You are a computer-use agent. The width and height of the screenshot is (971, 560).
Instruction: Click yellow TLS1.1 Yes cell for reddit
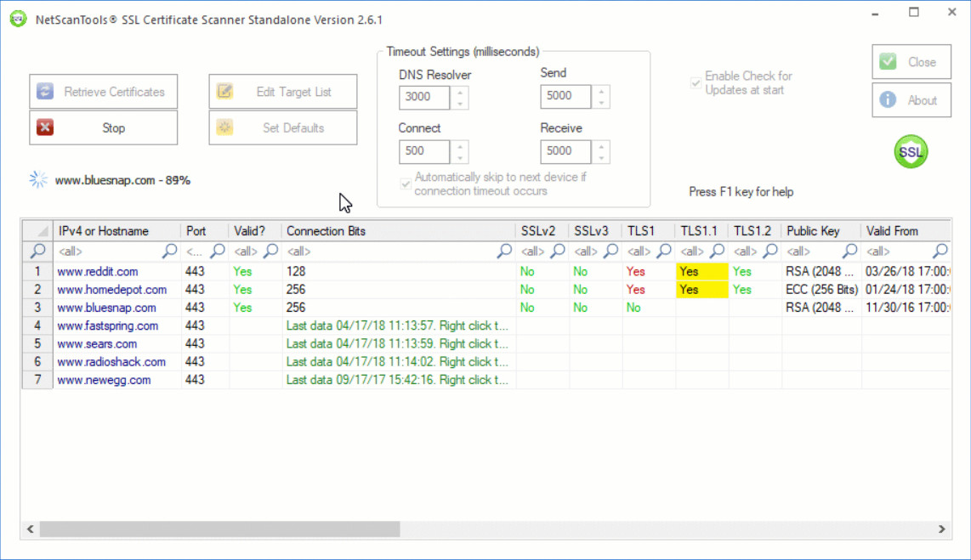[x=701, y=271]
